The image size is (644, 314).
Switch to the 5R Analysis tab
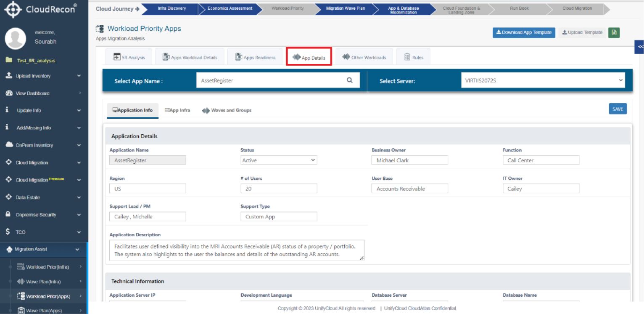tap(129, 57)
